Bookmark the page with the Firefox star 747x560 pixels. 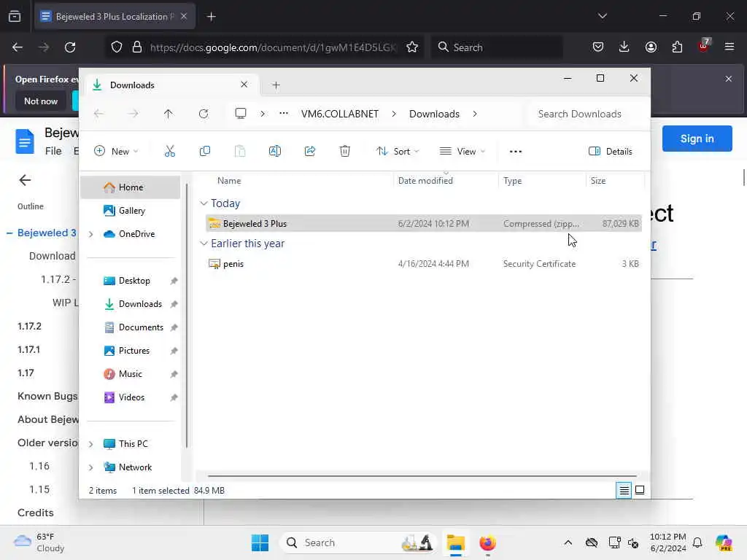[x=412, y=47]
